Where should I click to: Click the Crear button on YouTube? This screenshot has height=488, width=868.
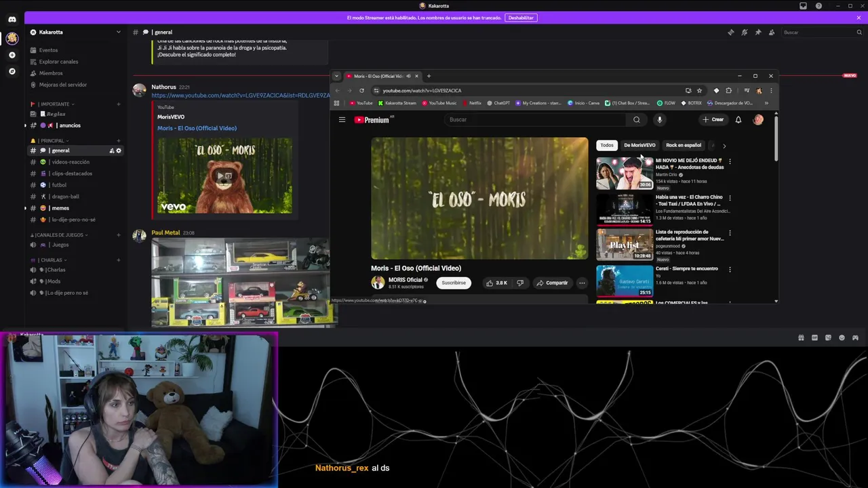pos(713,120)
